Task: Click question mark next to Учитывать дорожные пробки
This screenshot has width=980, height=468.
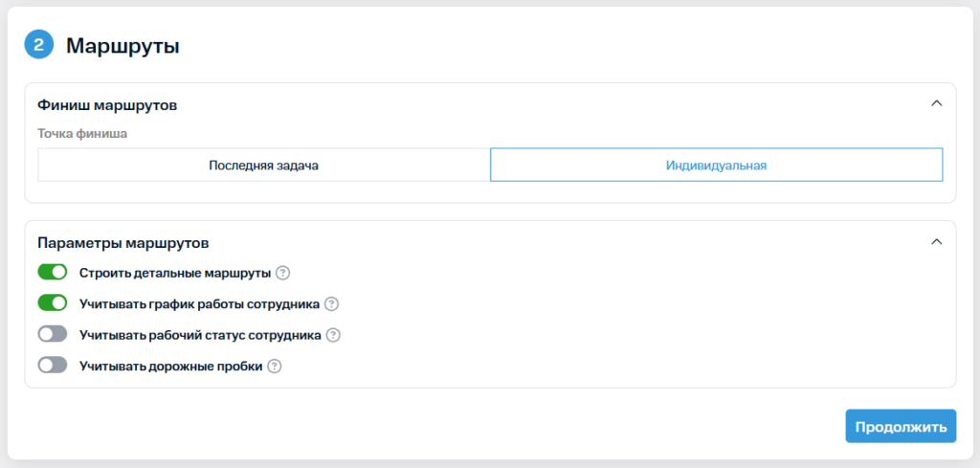Action: point(275,366)
